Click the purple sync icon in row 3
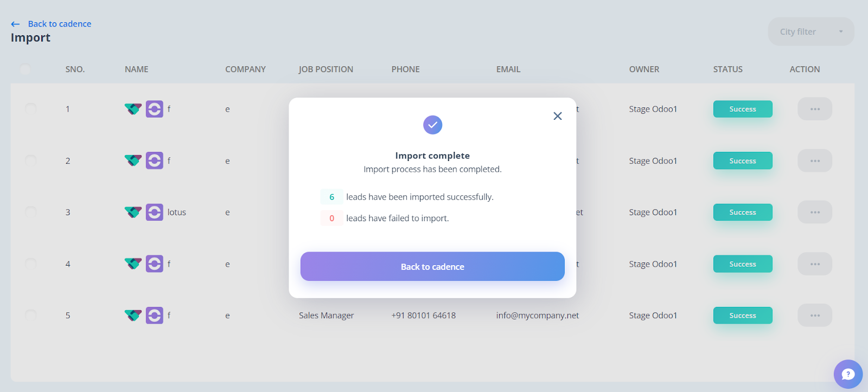This screenshot has width=868, height=392. click(155, 212)
